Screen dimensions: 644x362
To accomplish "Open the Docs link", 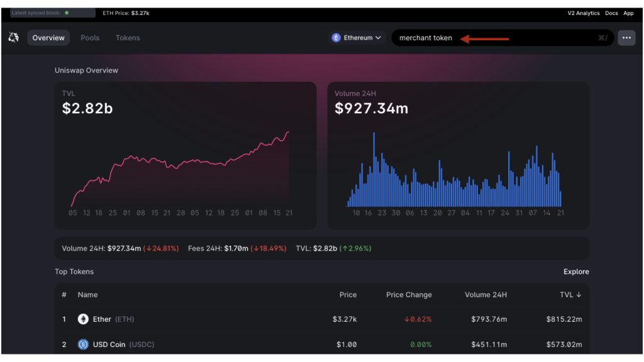I will (x=611, y=13).
